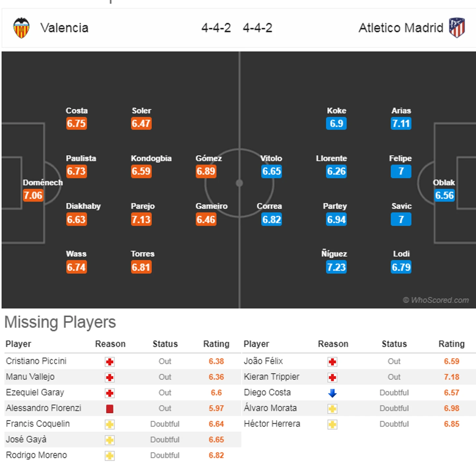Click Diego Costa's blue down-arrow reason icon
The height and width of the screenshot is (463, 476).
[332, 393]
